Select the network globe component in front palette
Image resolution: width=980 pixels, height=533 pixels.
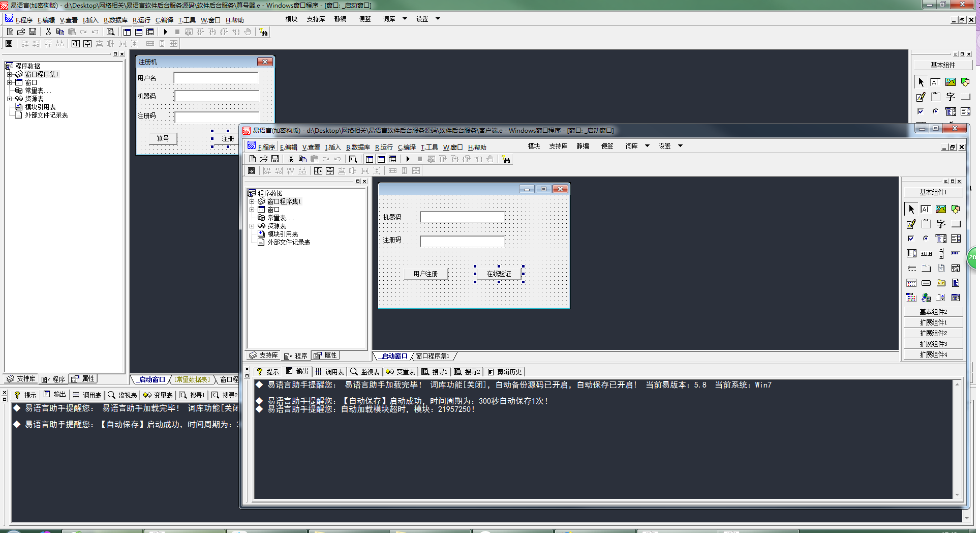pos(926,298)
